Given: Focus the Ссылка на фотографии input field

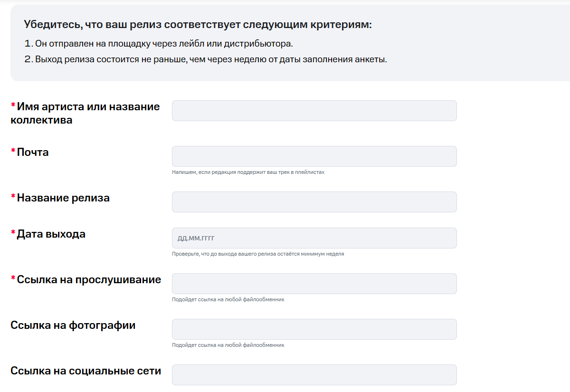Looking at the screenshot, I should click(x=314, y=329).
